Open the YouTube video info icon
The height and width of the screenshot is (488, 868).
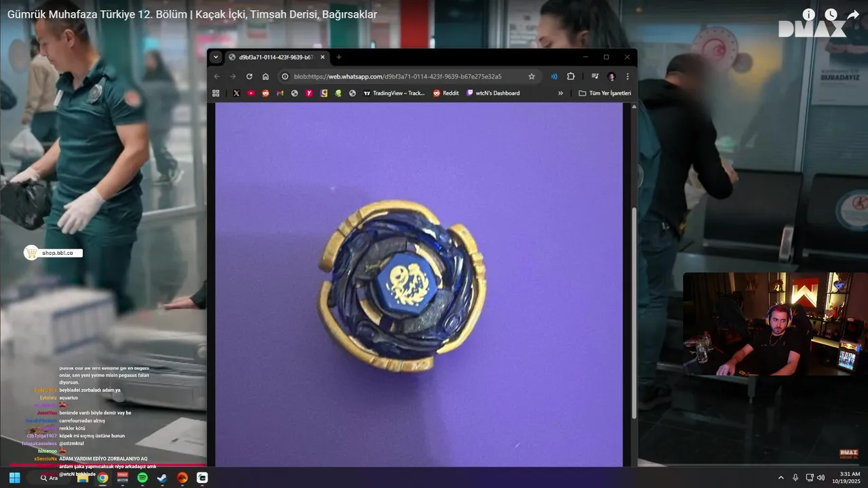point(808,14)
